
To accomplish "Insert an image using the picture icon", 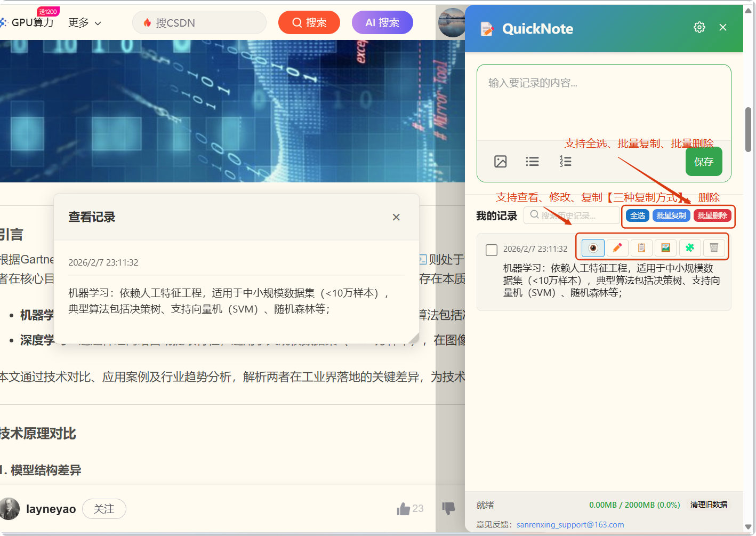I will [500, 161].
